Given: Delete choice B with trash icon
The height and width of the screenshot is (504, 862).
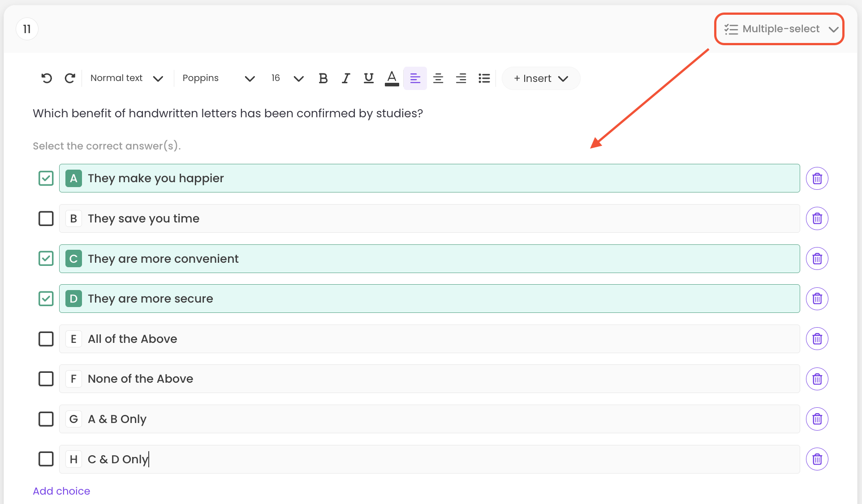Looking at the screenshot, I should [817, 218].
